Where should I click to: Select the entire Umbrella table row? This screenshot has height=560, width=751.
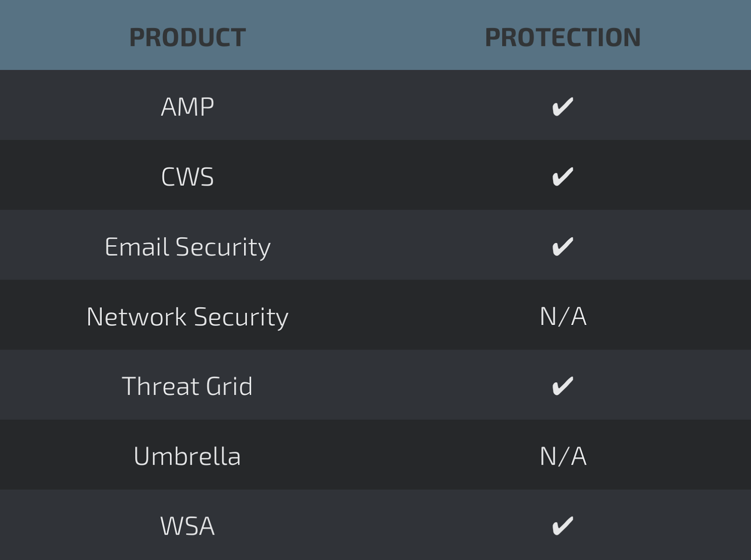375,455
